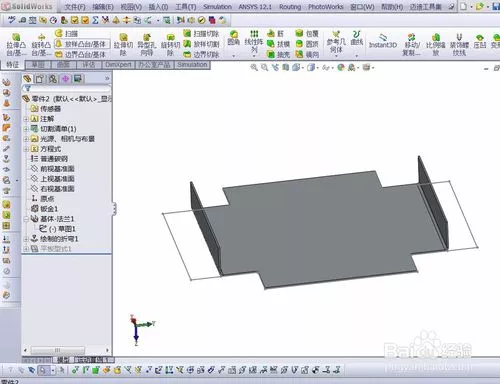Image resolution: width=500 pixels, height=384 pixels.
Task: Switch to the 办公室产品 command tab
Action: click(x=154, y=65)
